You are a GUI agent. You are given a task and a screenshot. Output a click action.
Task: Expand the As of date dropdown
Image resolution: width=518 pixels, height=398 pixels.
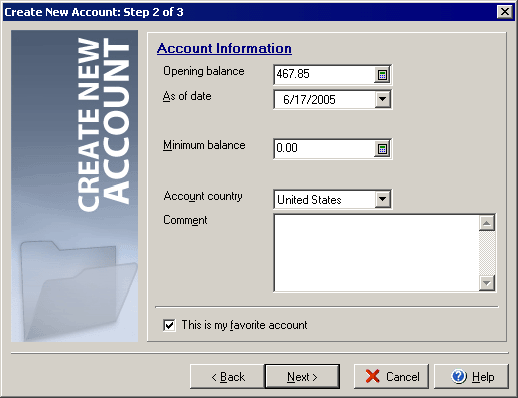(382, 99)
